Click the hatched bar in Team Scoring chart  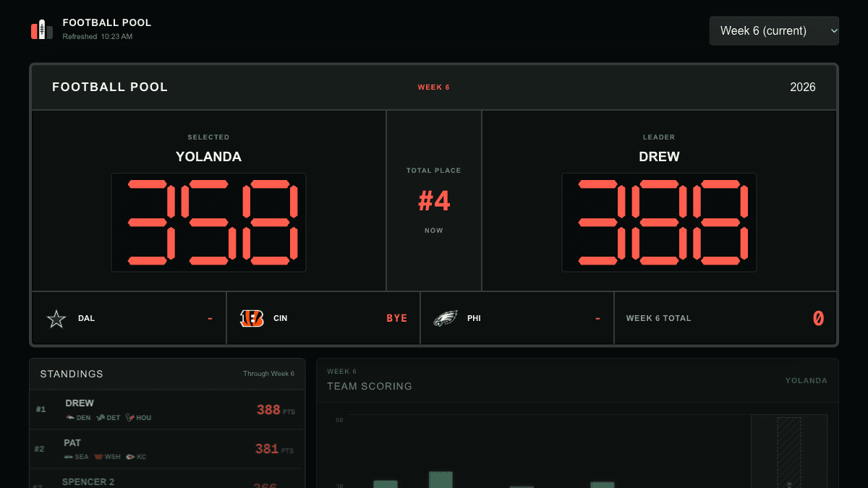coord(789,453)
